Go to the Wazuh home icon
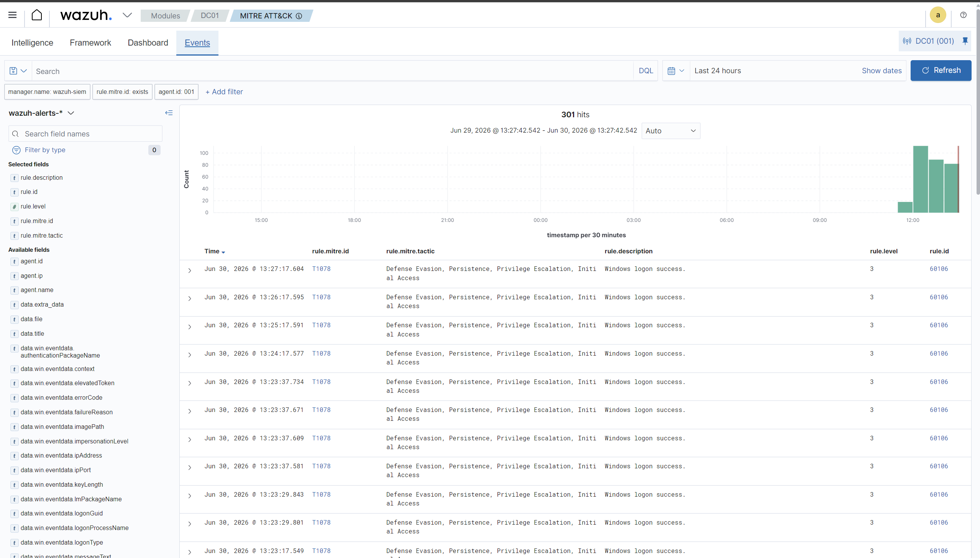980x558 pixels. (37, 15)
